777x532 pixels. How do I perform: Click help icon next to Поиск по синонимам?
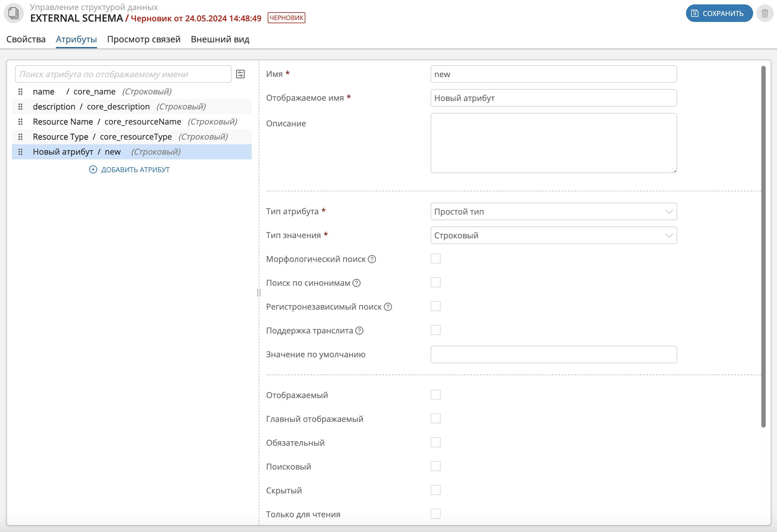coord(356,283)
